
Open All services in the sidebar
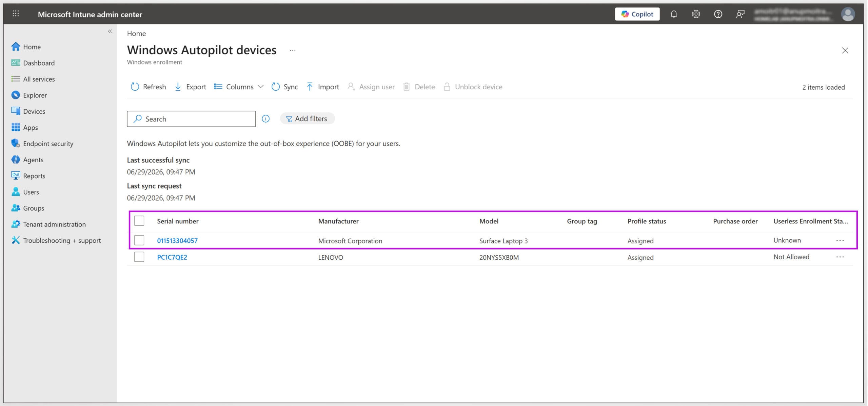[x=39, y=79]
